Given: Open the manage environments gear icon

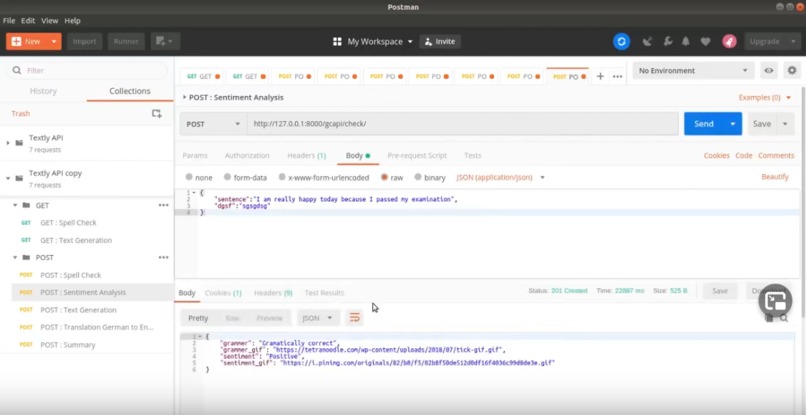Looking at the screenshot, I should [x=792, y=70].
